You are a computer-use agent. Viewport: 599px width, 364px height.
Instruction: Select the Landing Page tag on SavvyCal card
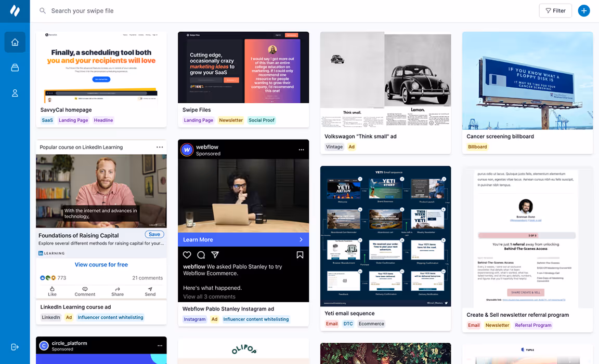(73, 120)
